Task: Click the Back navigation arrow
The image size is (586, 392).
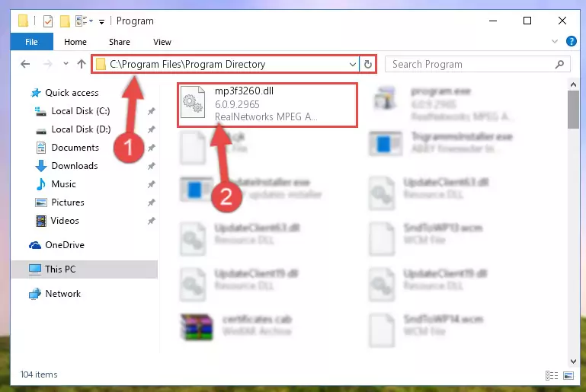Action: (25, 64)
